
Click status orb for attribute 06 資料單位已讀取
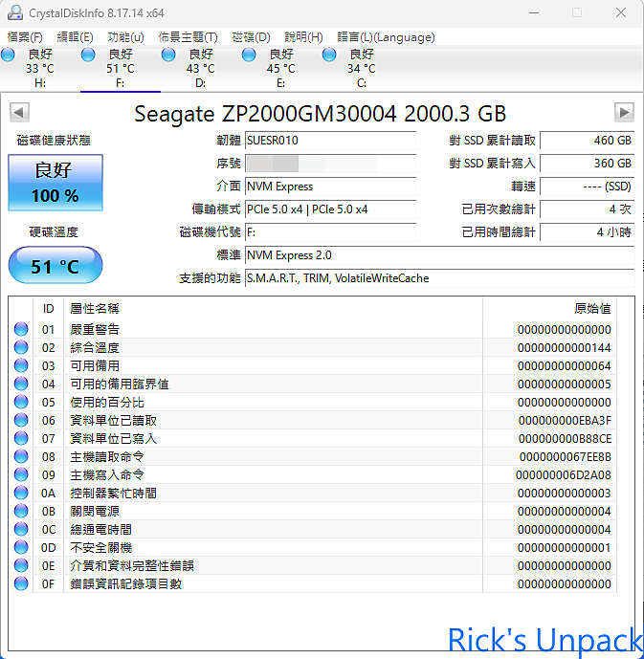21,420
